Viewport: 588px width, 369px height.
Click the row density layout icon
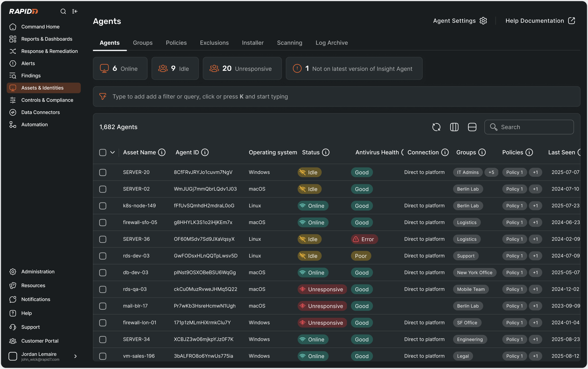pos(472,127)
